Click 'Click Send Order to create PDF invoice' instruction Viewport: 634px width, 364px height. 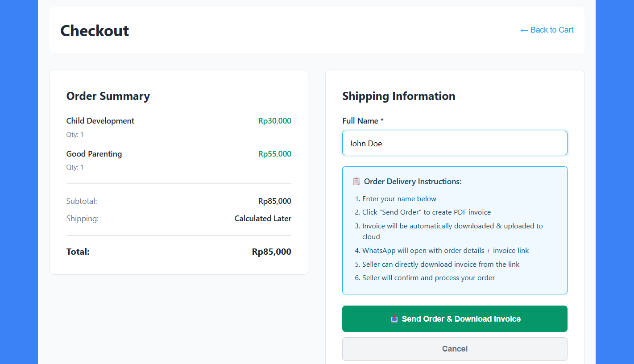(426, 212)
